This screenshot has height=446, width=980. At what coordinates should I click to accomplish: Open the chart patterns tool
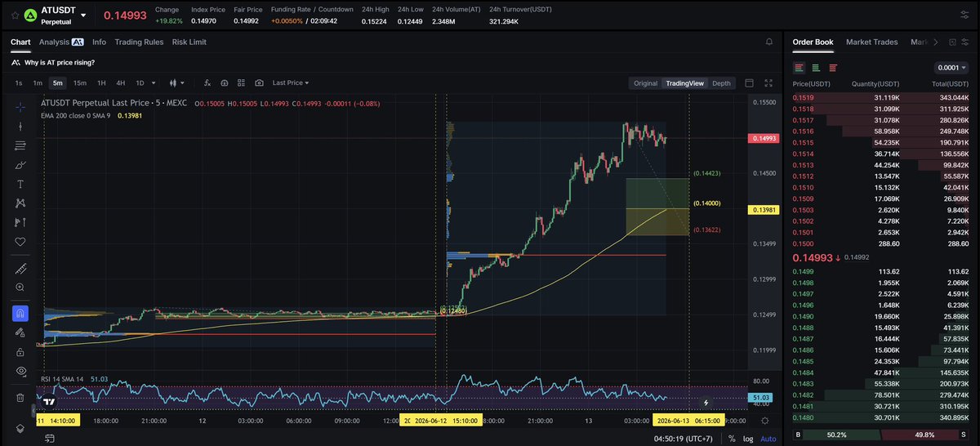[x=20, y=203]
